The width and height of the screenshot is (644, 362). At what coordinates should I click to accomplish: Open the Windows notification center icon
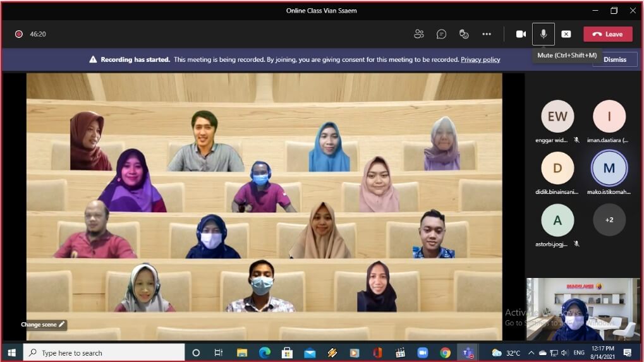[x=628, y=353]
